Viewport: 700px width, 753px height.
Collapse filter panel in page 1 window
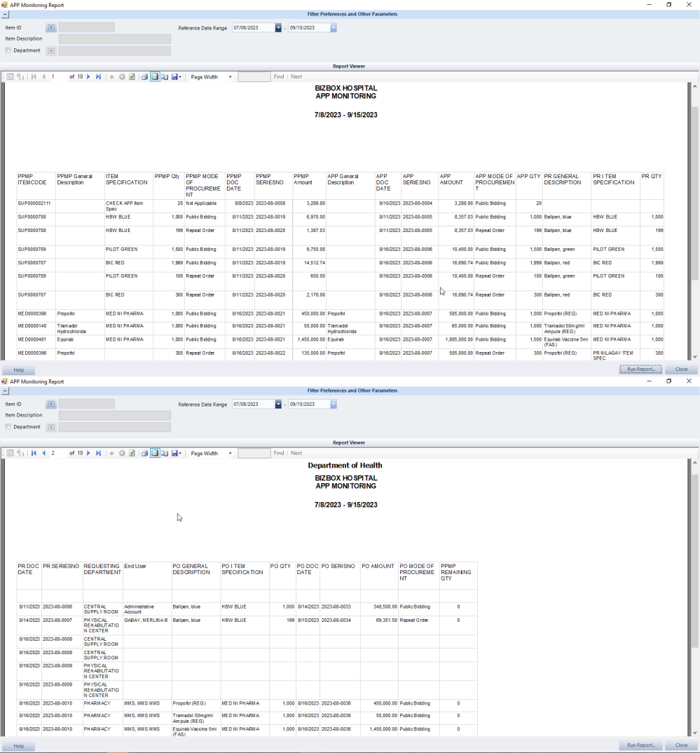point(6,14)
